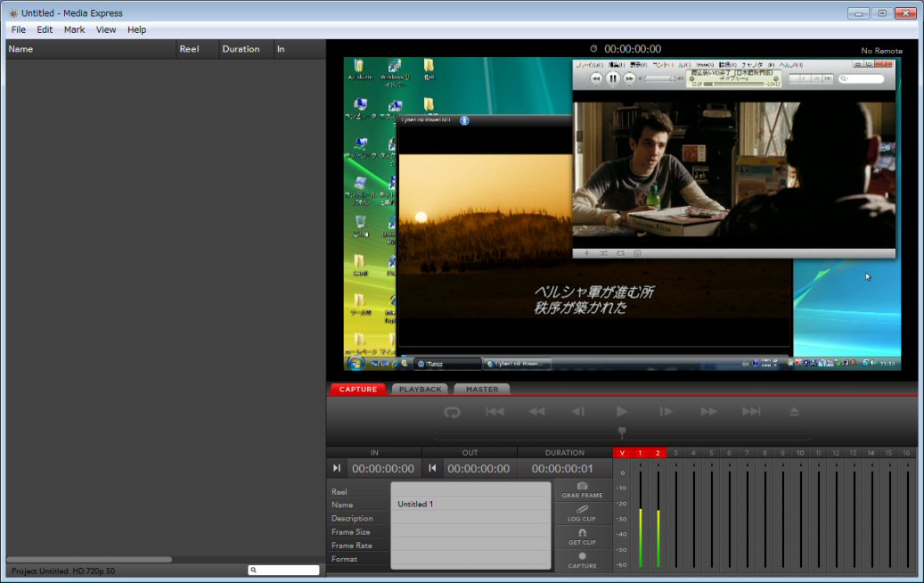924x583 pixels.
Task: Switch to the Playback tab
Action: (421, 389)
